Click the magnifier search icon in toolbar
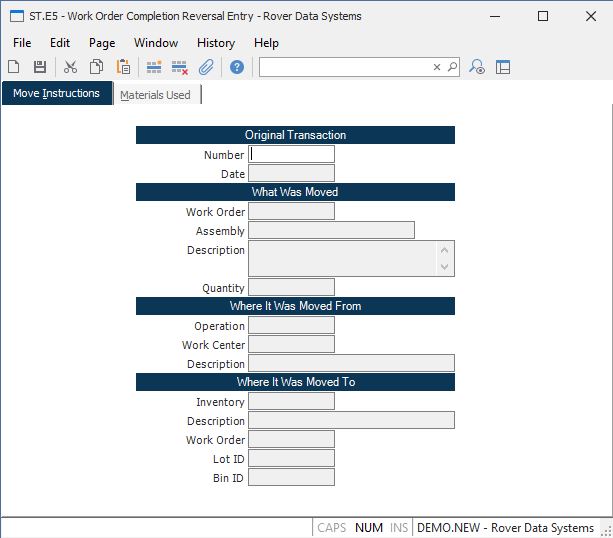The image size is (613, 538). (x=452, y=67)
